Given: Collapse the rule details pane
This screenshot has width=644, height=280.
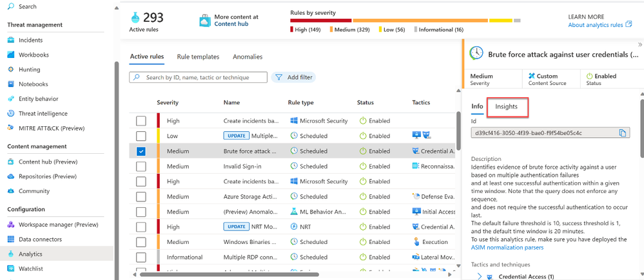Looking at the screenshot, I should [640, 44].
